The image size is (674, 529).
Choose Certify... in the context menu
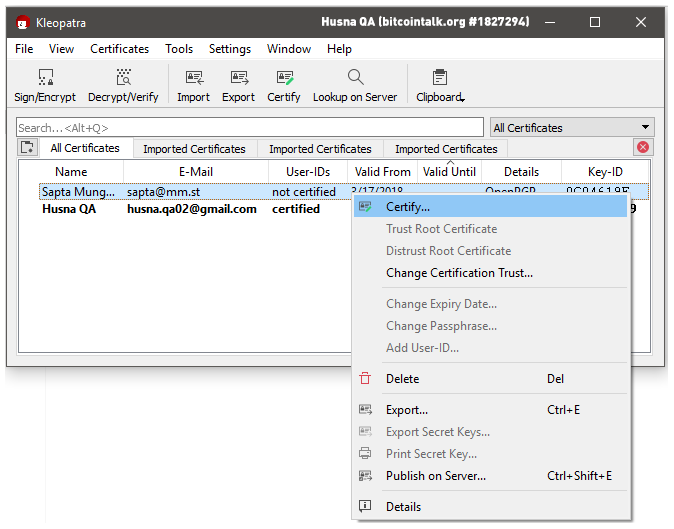pyautogui.click(x=490, y=207)
